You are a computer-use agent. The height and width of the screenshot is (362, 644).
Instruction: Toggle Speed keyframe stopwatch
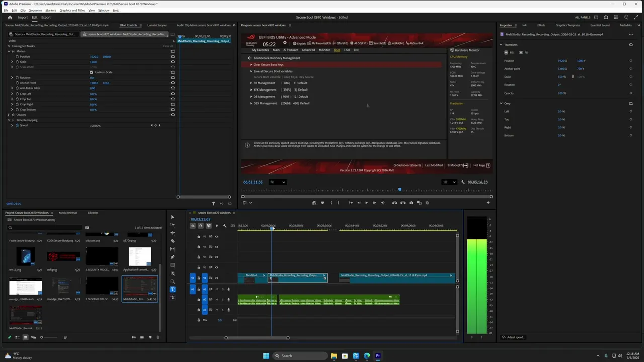point(17,125)
